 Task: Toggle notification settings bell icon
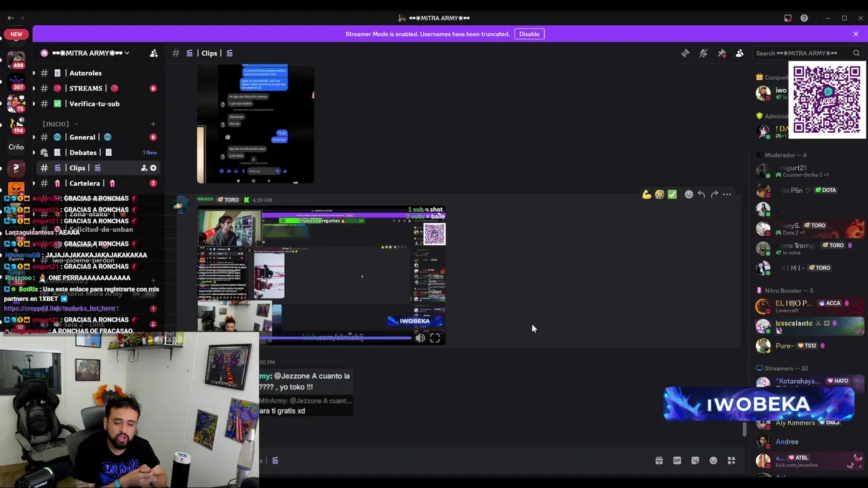click(x=703, y=53)
